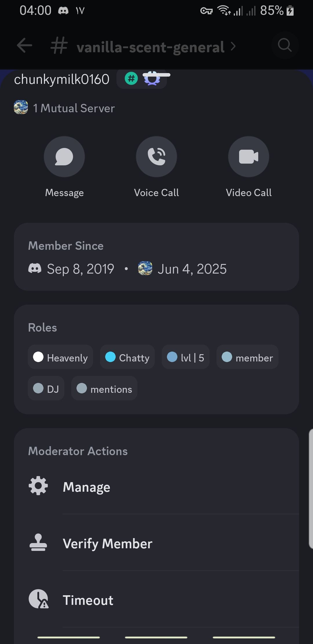Tap the cyan color dot on Chatty role
Screen dimensions: 313x644
tap(110, 357)
